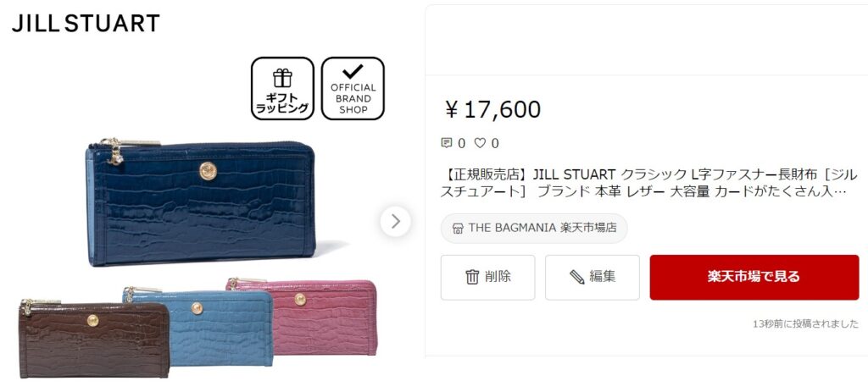Image resolution: width=868 pixels, height=392 pixels.
Task: Click the JILL STUART brand logo
Action: 86,23
